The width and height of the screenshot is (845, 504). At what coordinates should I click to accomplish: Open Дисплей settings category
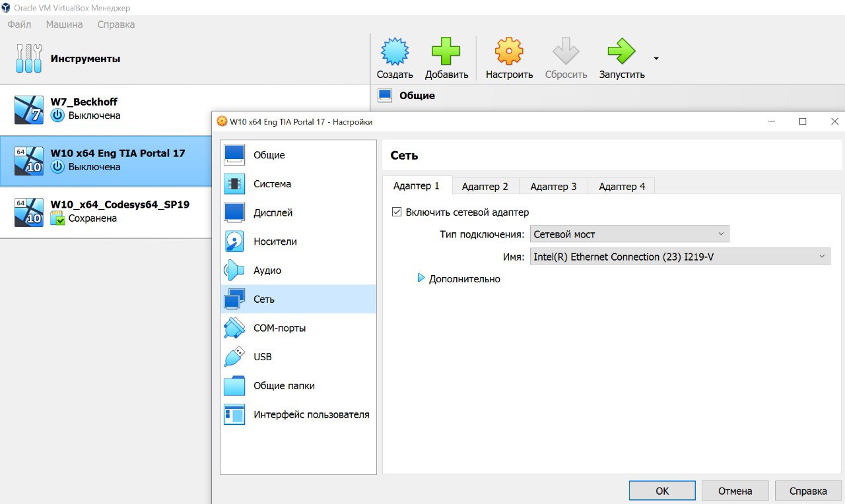[x=298, y=212]
